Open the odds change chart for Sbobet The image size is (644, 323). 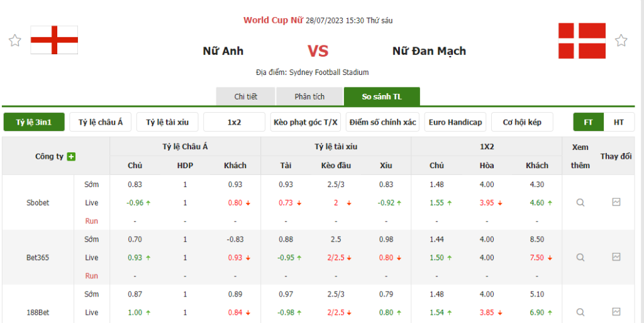pos(616,203)
